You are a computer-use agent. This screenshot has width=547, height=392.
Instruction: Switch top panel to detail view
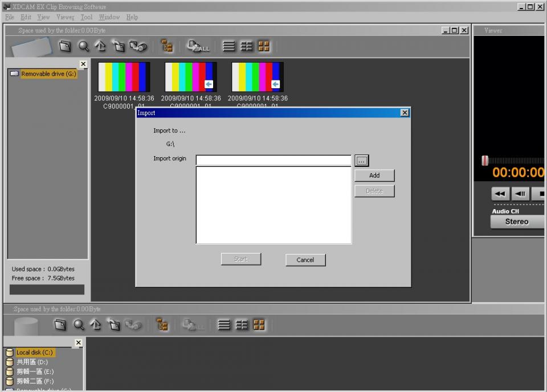[x=246, y=46]
